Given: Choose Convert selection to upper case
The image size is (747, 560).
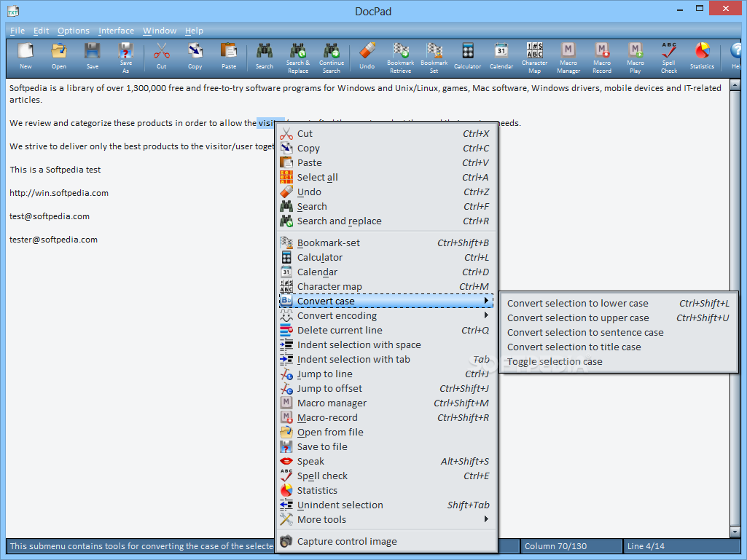Looking at the screenshot, I should pyautogui.click(x=619, y=318).
